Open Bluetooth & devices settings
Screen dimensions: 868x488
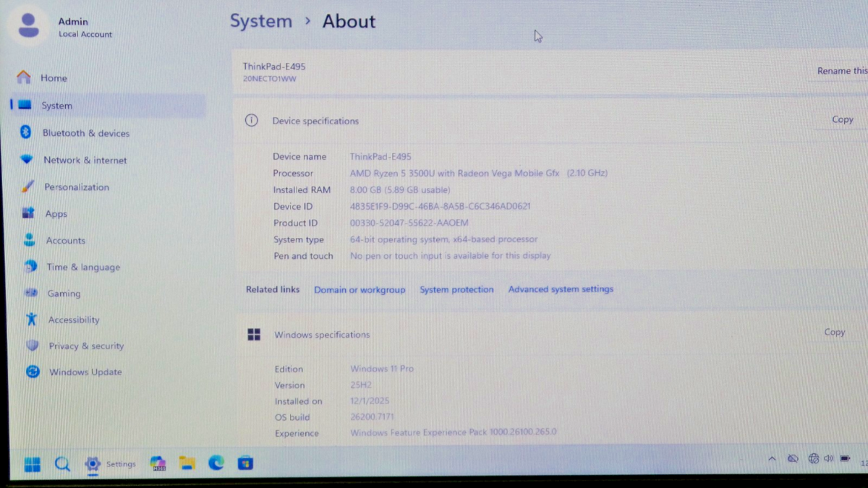[85, 133]
